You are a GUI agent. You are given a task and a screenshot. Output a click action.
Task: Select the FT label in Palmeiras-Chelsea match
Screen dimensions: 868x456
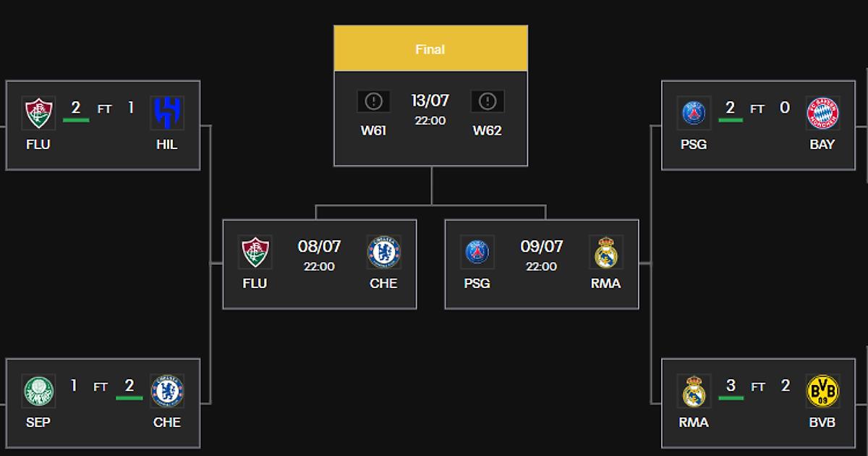pos(101,387)
